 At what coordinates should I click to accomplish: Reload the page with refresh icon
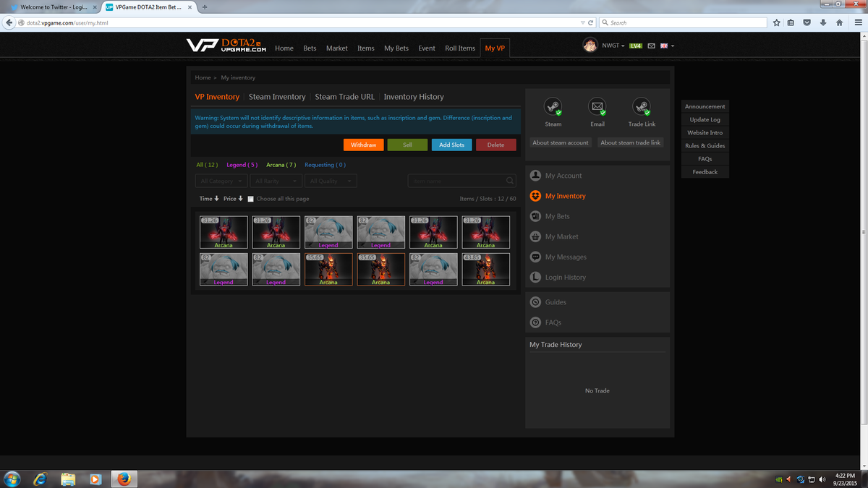591,22
